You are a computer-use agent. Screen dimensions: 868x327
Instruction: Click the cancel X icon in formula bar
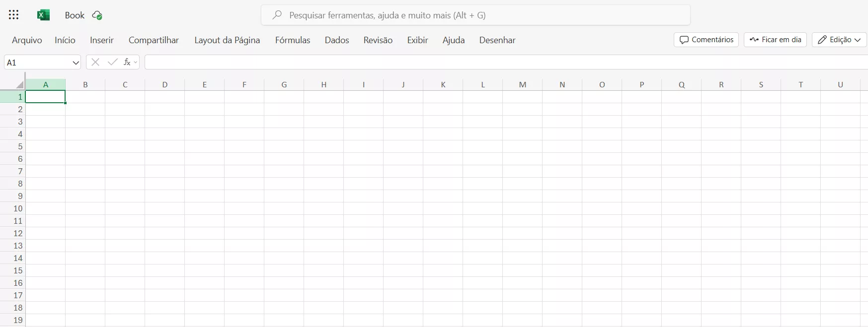(x=95, y=62)
